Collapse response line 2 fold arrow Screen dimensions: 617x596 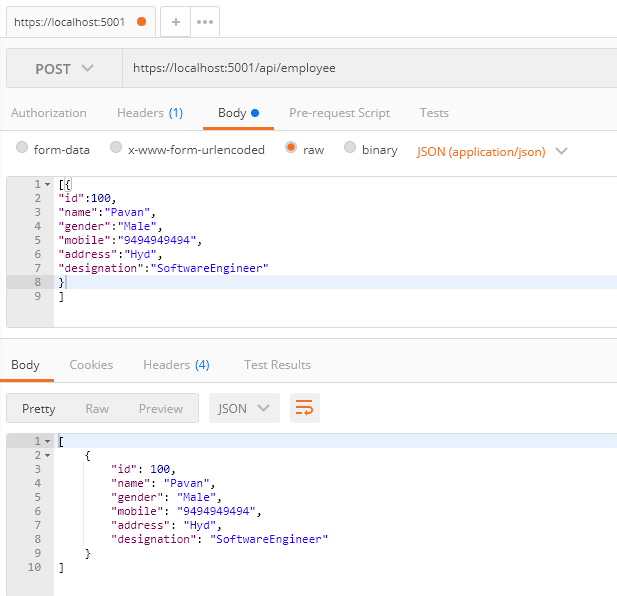tap(48, 456)
